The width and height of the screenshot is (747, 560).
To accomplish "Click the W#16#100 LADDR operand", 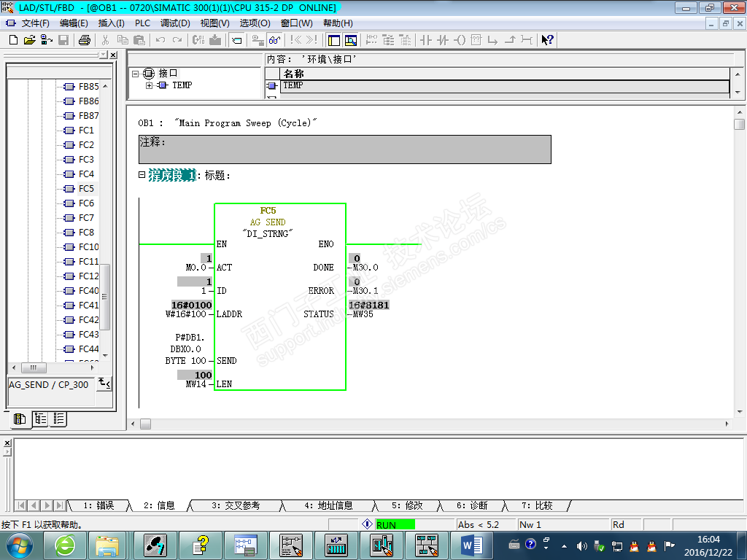I will point(186,314).
